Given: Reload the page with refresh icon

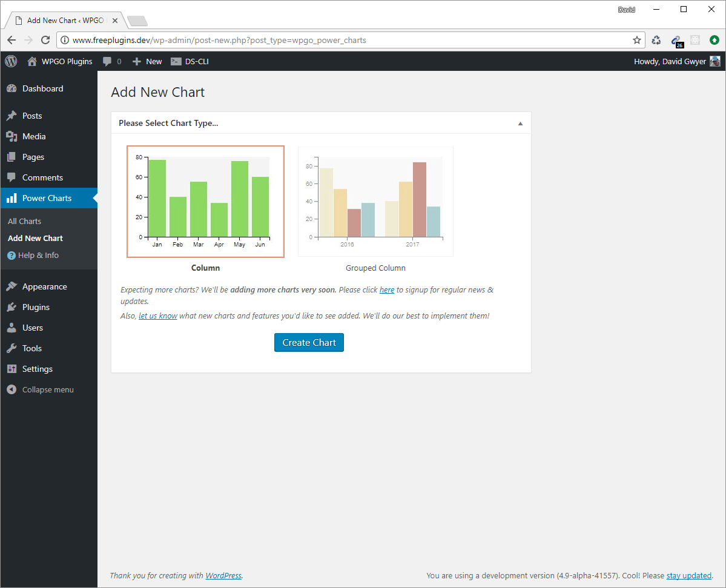Looking at the screenshot, I should point(45,41).
